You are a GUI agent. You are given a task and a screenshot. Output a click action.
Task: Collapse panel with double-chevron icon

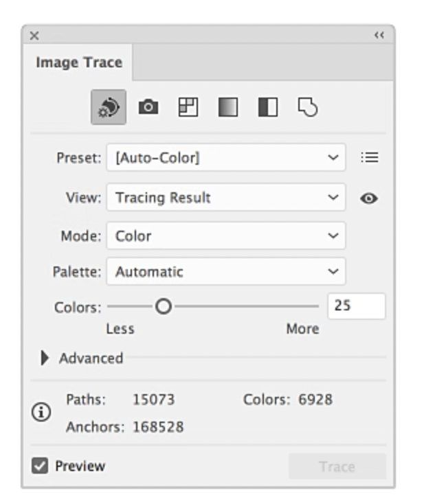point(379,35)
